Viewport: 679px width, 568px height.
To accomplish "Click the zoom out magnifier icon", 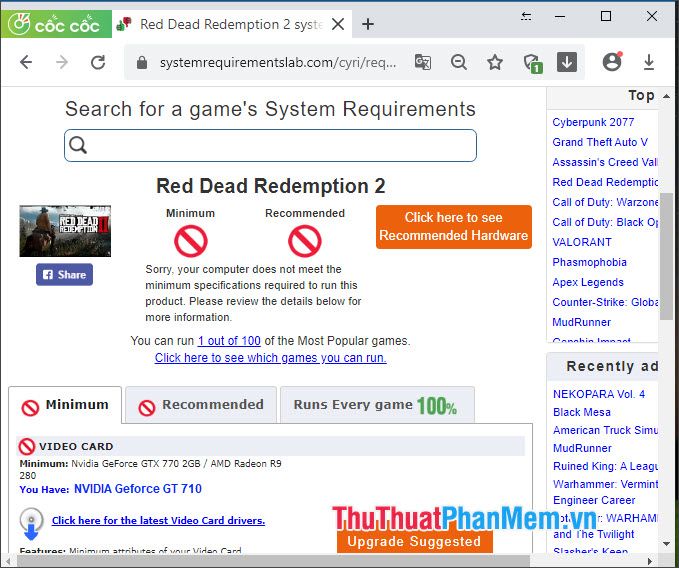I will click(459, 62).
